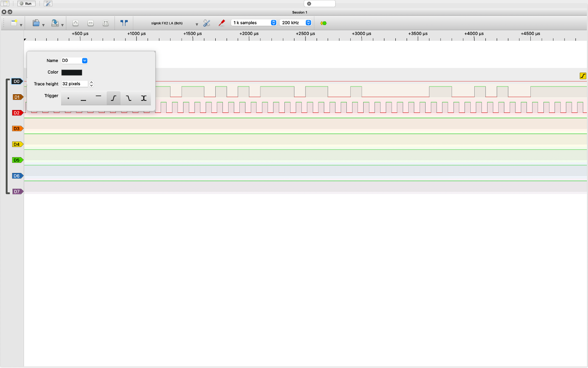Click the Trace height input field
This screenshot has height=368, width=588.
point(74,84)
